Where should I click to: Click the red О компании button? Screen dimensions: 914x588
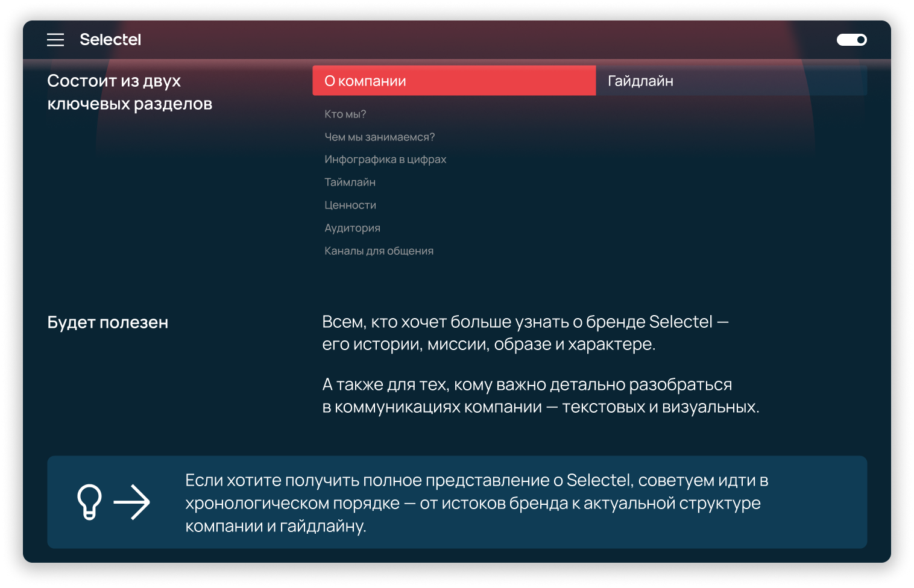point(453,80)
